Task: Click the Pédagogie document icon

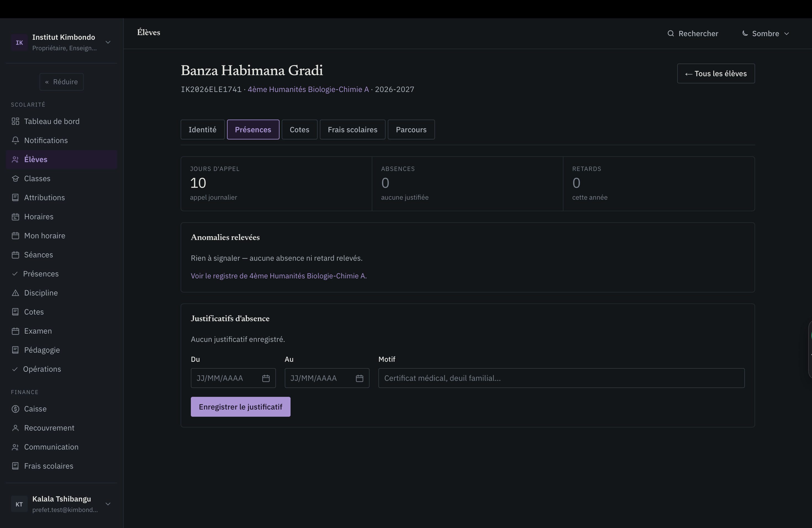Action: click(x=15, y=350)
